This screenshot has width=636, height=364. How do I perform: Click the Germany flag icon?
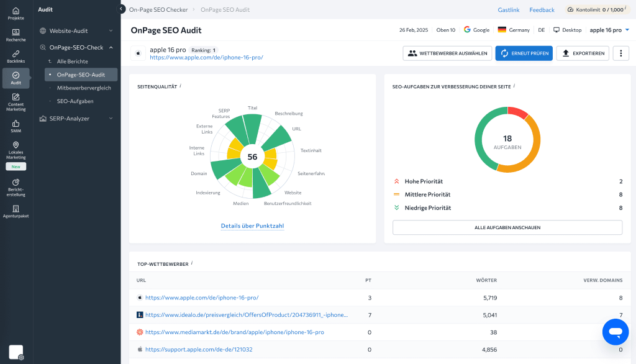click(502, 30)
